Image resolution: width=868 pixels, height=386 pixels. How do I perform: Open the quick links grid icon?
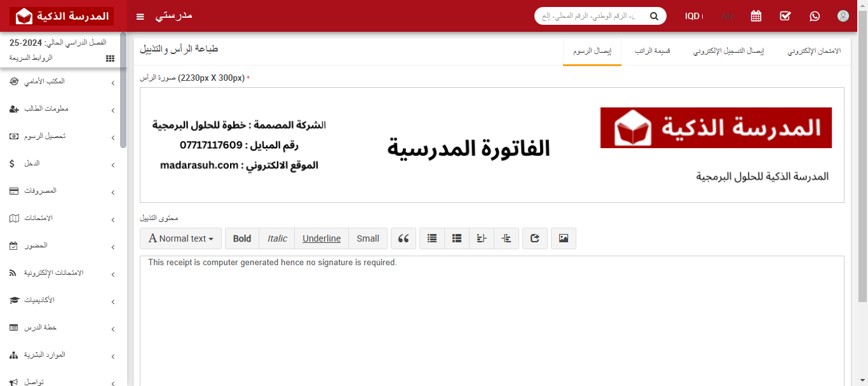pyautogui.click(x=109, y=58)
